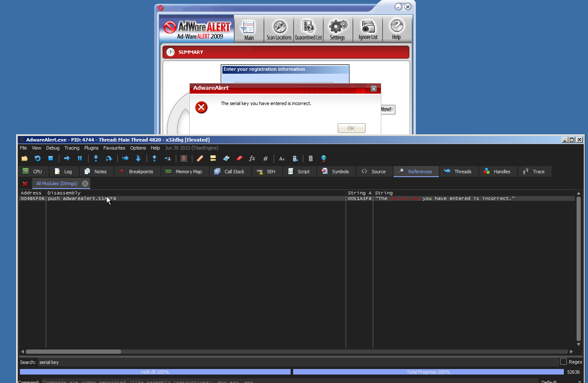Switch to the Symbols tab
Screen dimensions: 588x383
coord(336,172)
